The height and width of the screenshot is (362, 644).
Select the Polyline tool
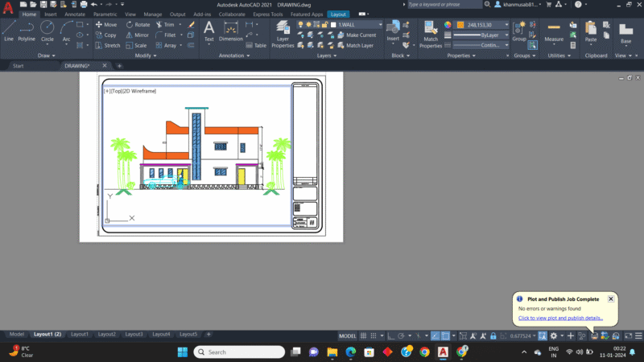pyautogui.click(x=27, y=31)
